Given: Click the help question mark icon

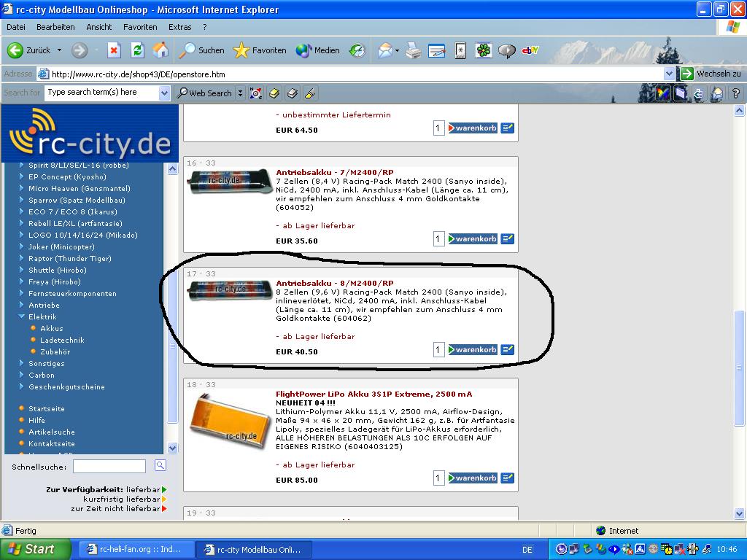Looking at the screenshot, I should tap(735, 93).
